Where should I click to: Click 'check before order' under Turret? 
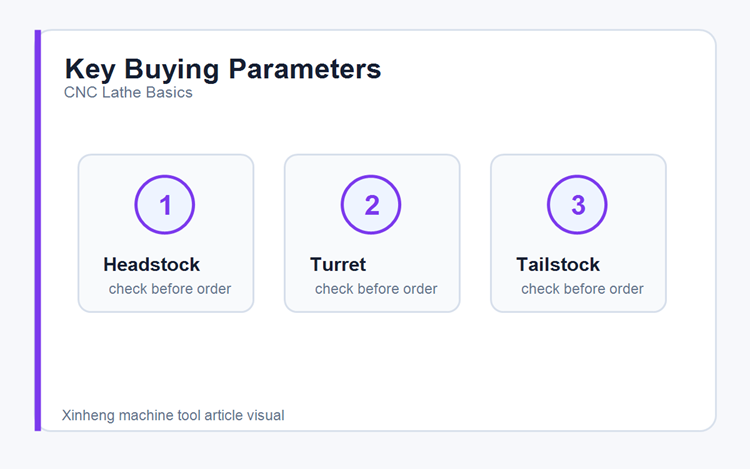click(x=376, y=289)
